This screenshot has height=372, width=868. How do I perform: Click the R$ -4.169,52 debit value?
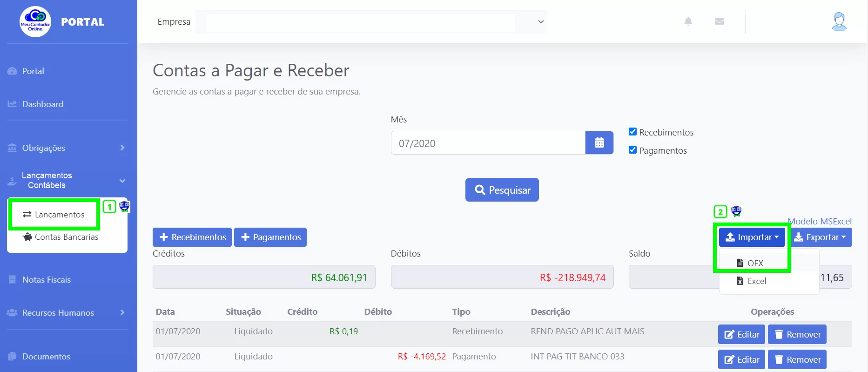(x=422, y=357)
